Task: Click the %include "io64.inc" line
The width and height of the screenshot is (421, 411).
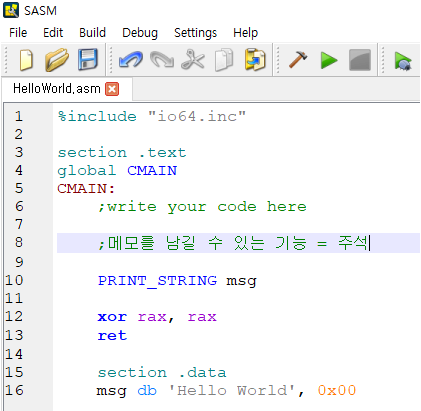Action: 152,116
